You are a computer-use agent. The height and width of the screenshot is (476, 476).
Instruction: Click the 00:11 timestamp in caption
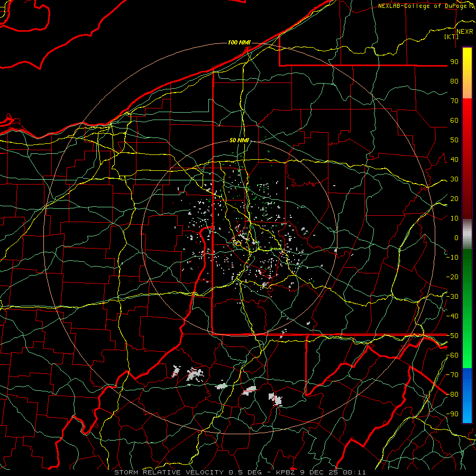(354, 472)
